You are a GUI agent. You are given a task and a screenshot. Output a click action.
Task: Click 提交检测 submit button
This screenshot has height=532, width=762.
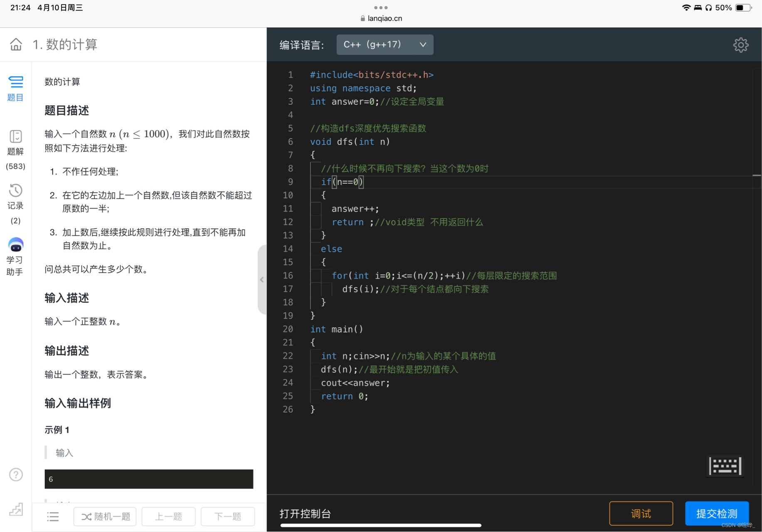click(717, 514)
